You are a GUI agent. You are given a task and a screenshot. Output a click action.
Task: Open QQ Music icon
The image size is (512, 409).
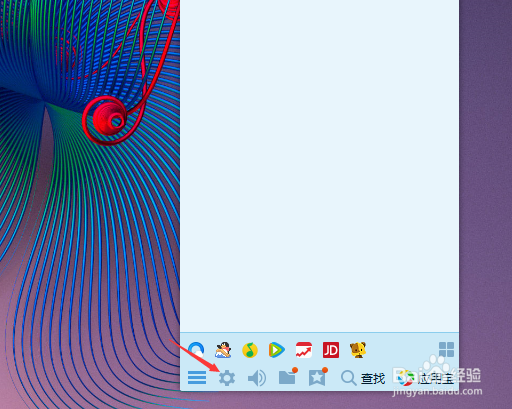click(250, 350)
